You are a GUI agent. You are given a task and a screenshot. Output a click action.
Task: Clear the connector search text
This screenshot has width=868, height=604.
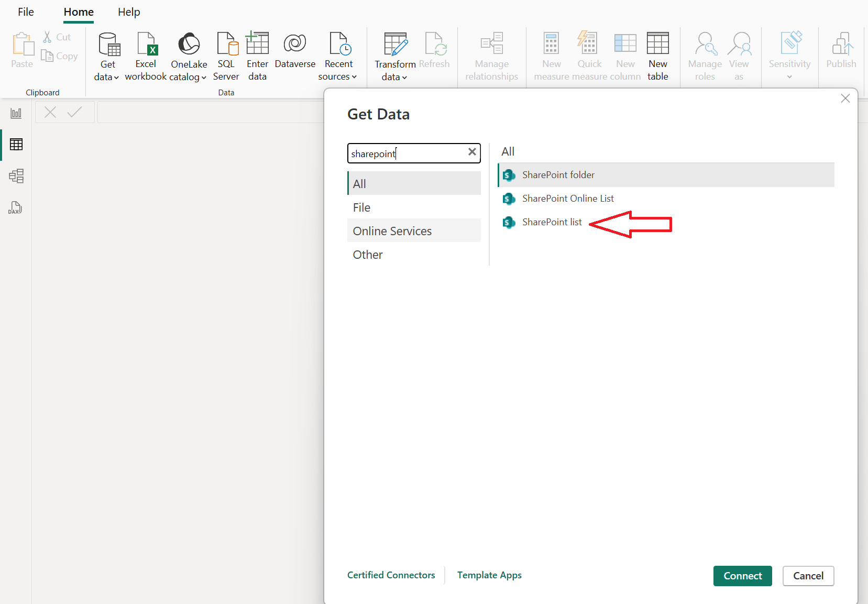coord(472,152)
